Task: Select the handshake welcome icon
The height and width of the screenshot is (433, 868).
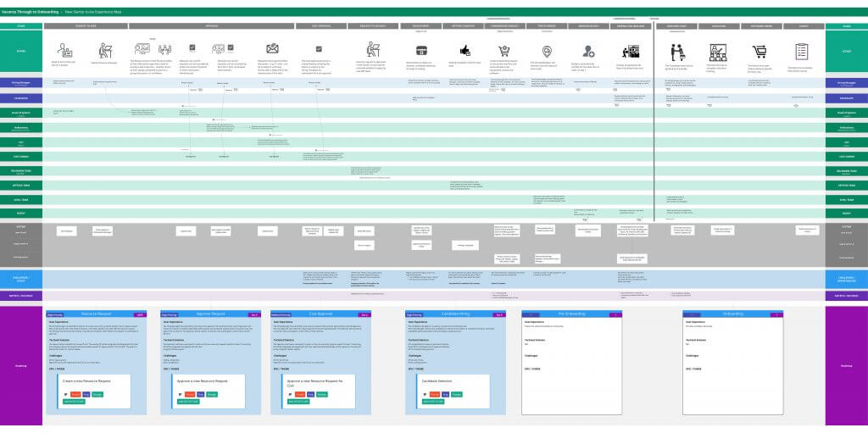Action: pos(677,53)
